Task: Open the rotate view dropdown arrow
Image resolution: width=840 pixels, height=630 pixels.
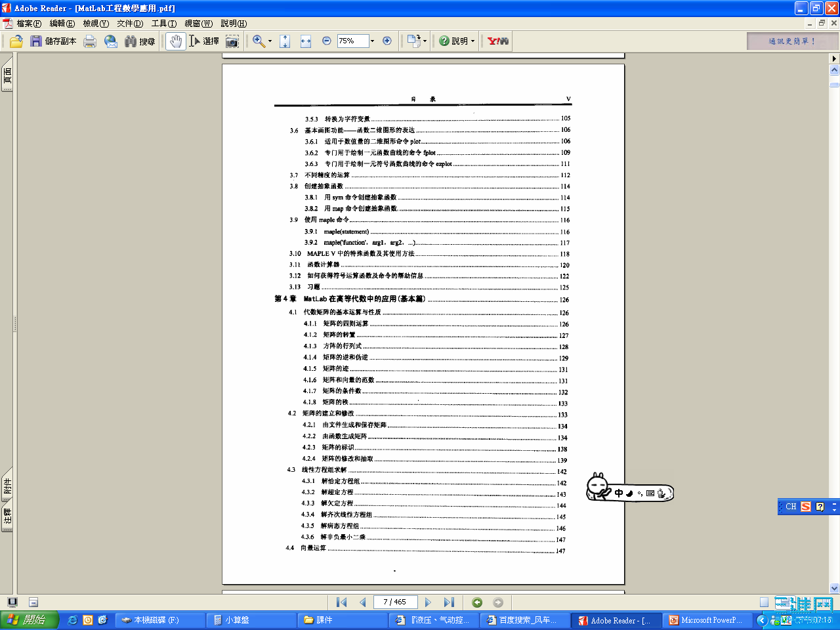Action: coord(425,41)
